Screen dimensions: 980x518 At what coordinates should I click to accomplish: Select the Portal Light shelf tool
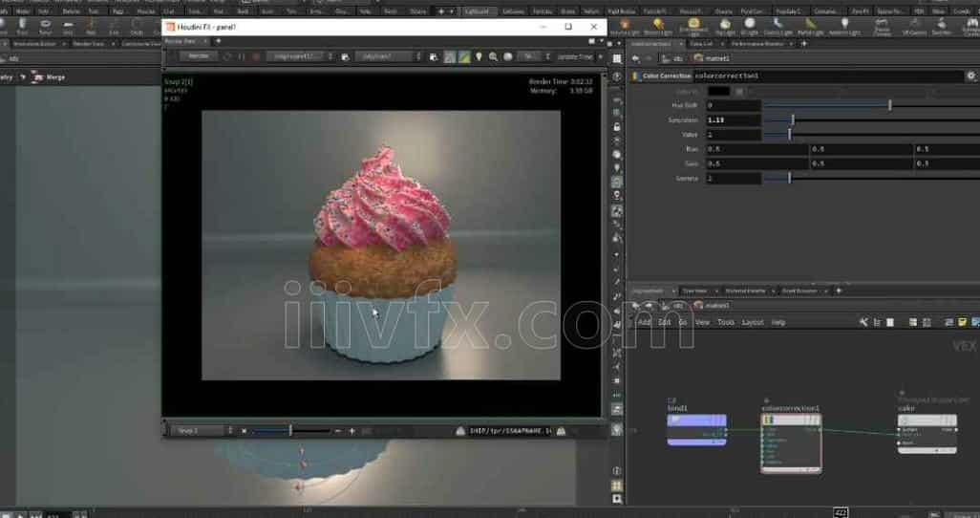click(811, 26)
